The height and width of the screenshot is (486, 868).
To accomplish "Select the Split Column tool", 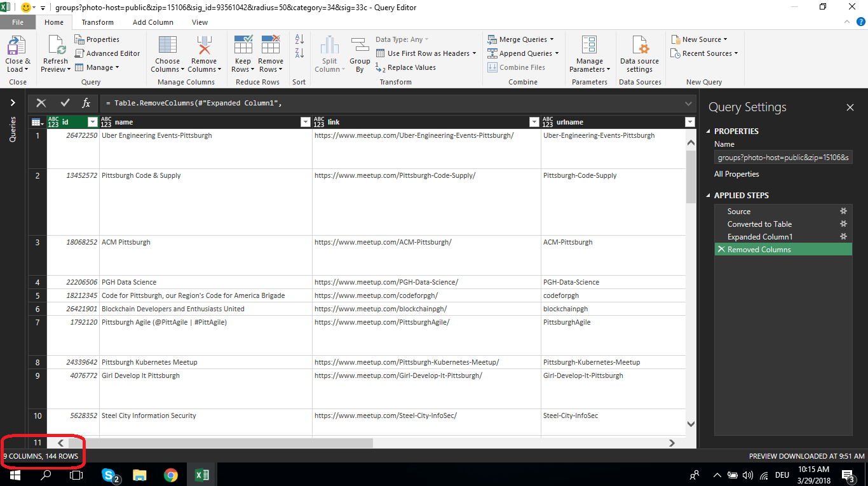I will [329, 54].
